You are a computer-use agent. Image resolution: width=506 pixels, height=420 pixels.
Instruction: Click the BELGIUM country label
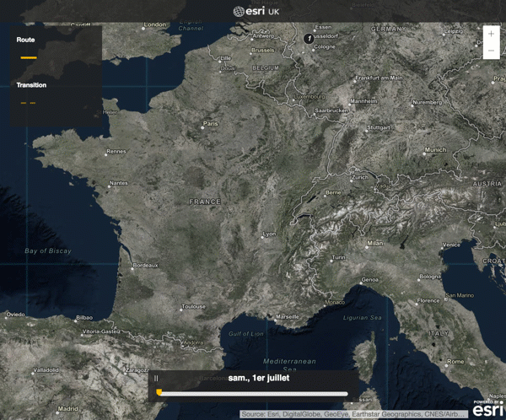point(266,67)
